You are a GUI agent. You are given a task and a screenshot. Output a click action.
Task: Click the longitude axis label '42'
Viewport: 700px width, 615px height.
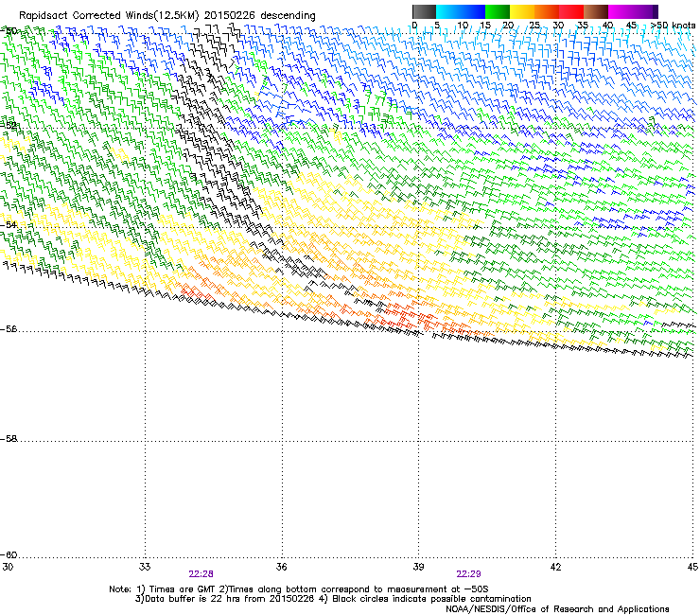coord(555,567)
